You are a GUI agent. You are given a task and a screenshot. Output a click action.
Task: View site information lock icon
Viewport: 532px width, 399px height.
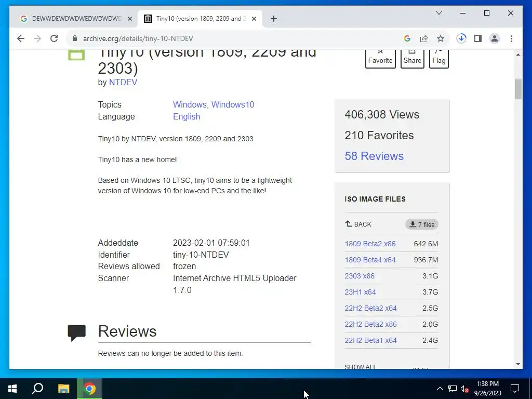pyautogui.click(x=75, y=38)
